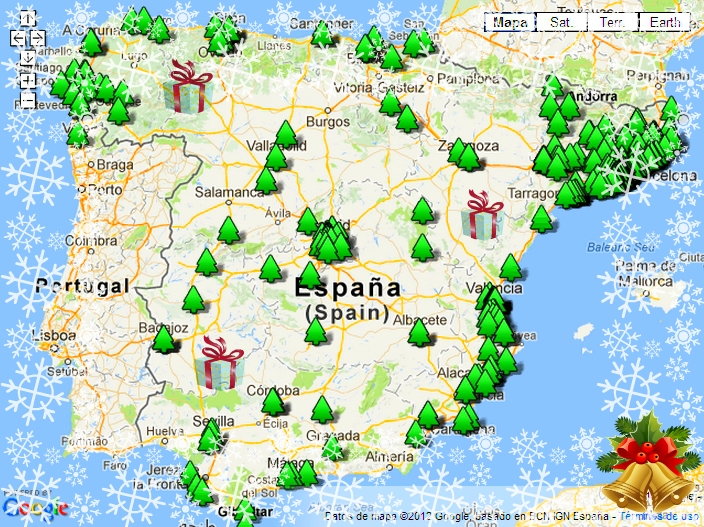Screen dimensions: 704x527
Task: Select the tree marker at A Coruña
Action: click(92, 43)
